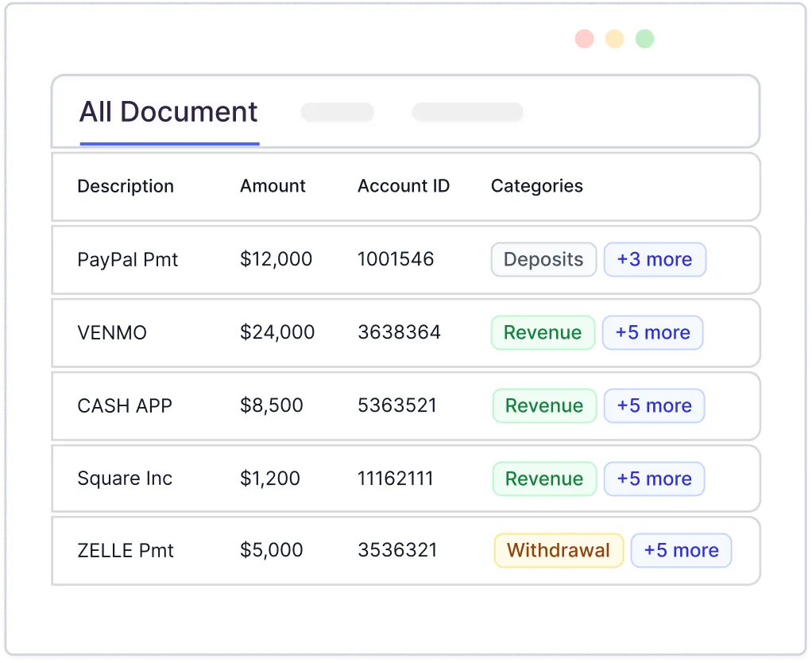Click the yellow window dot
812x663 pixels.
point(615,39)
